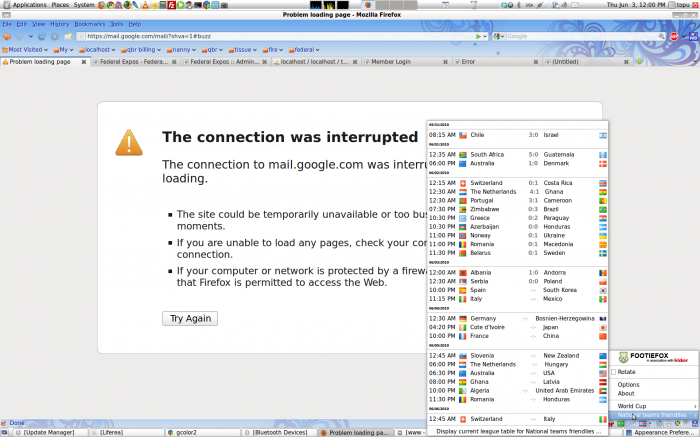Viewport: 700px width, 437px height.
Task: Launch Chrome from the top panel
Action: (110, 5)
